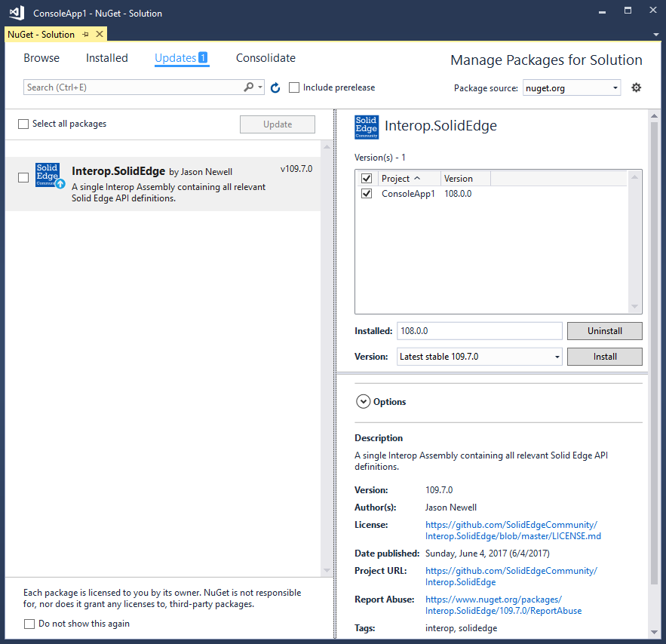Open NuGet settings gear

coord(636,87)
